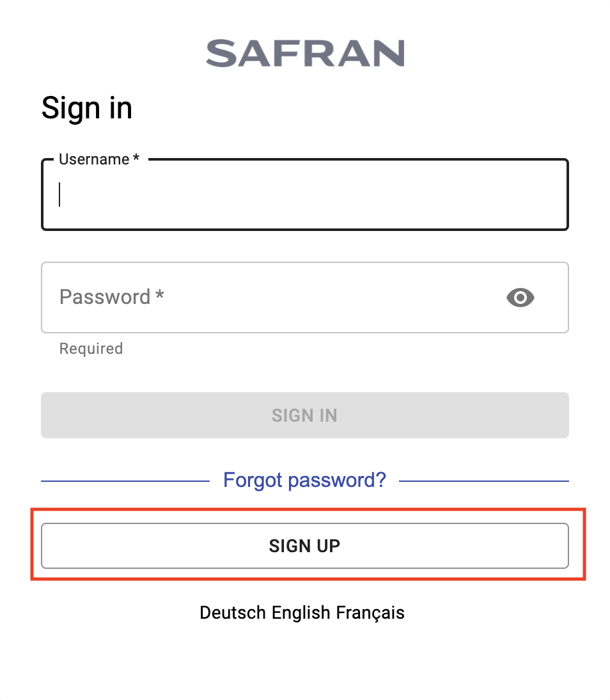Image resolution: width=610 pixels, height=700 pixels.
Task: Click the asterisk next to Username
Action: tap(136, 159)
